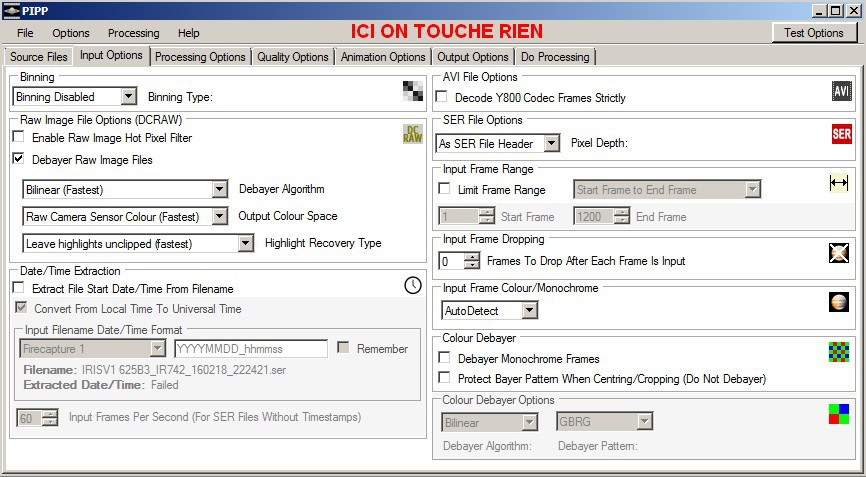Click the clock icon in Date/Time Extraction

(413, 285)
